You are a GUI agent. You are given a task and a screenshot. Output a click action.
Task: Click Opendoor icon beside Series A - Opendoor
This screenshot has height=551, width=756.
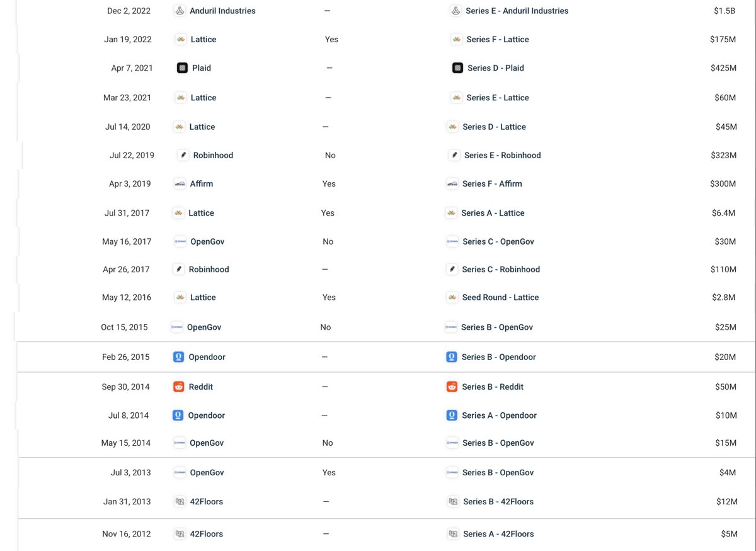[452, 415]
